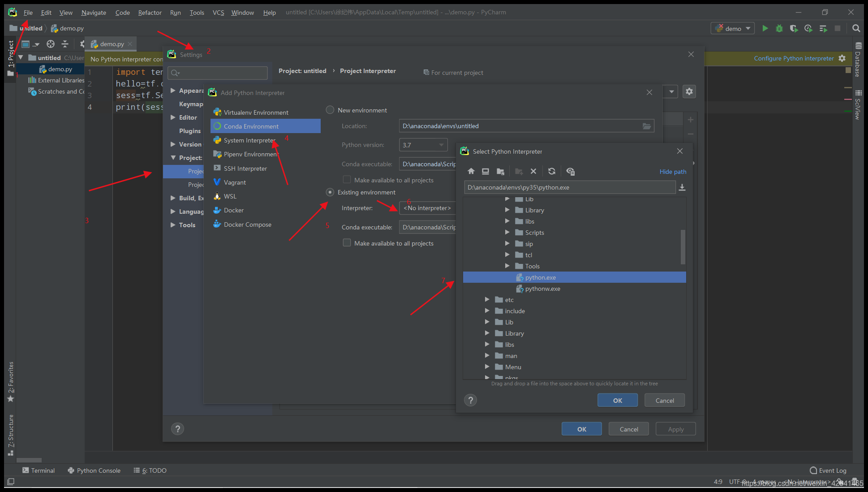
Task: Open the help icon in Settings dialog
Action: click(x=177, y=429)
